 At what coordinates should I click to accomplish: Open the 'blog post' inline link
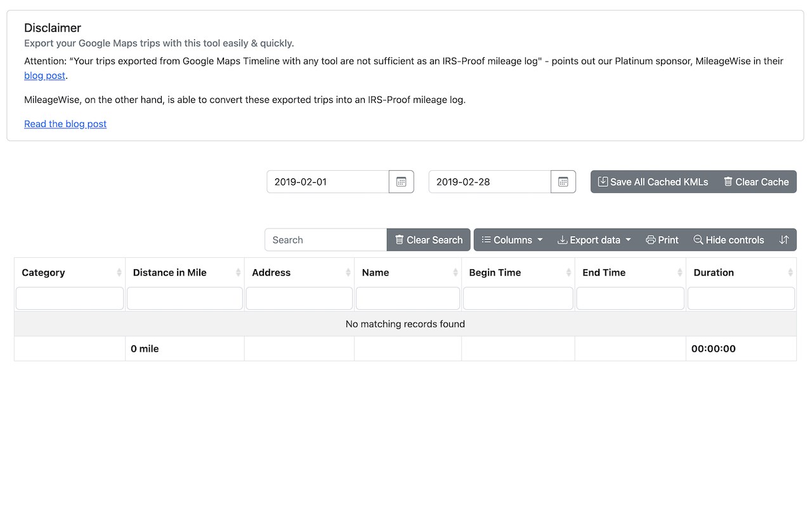[44, 76]
